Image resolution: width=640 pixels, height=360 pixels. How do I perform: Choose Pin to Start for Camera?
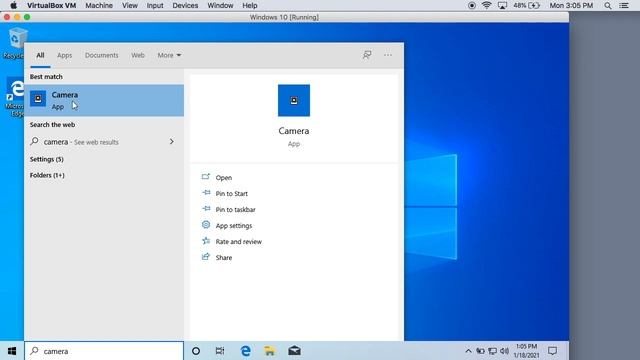click(231, 193)
